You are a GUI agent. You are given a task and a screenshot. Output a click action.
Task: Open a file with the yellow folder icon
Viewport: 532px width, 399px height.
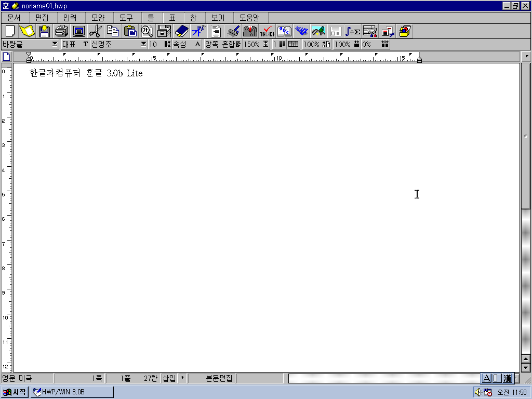[x=27, y=31]
